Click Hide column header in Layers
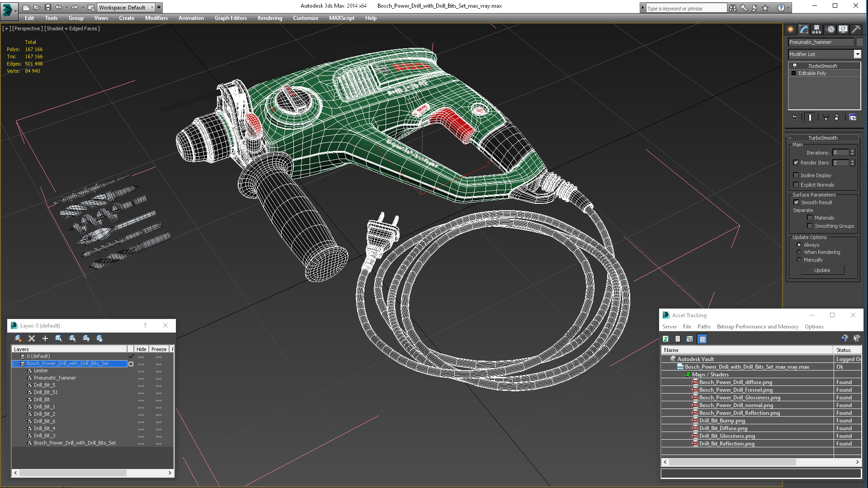This screenshot has height=488, width=868. tap(141, 349)
